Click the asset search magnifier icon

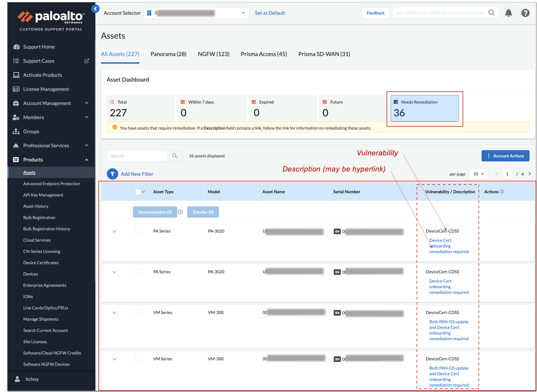point(174,156)
